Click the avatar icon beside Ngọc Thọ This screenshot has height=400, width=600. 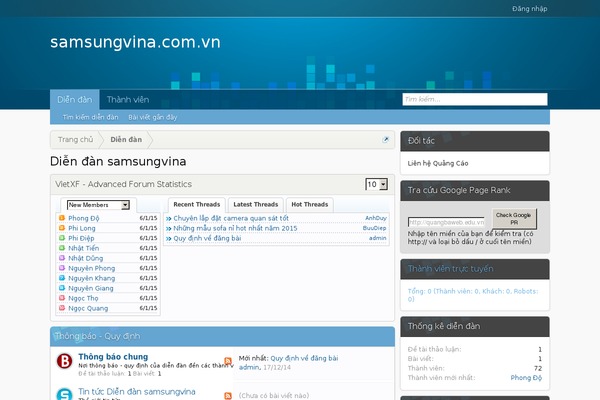62,297
